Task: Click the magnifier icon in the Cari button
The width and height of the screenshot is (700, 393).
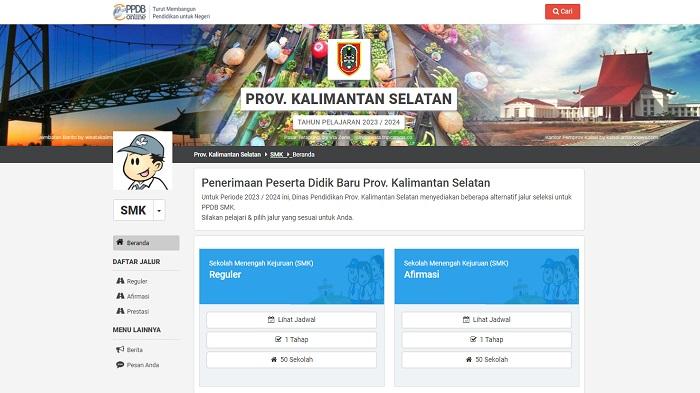Action: click(x=556, y=12)
